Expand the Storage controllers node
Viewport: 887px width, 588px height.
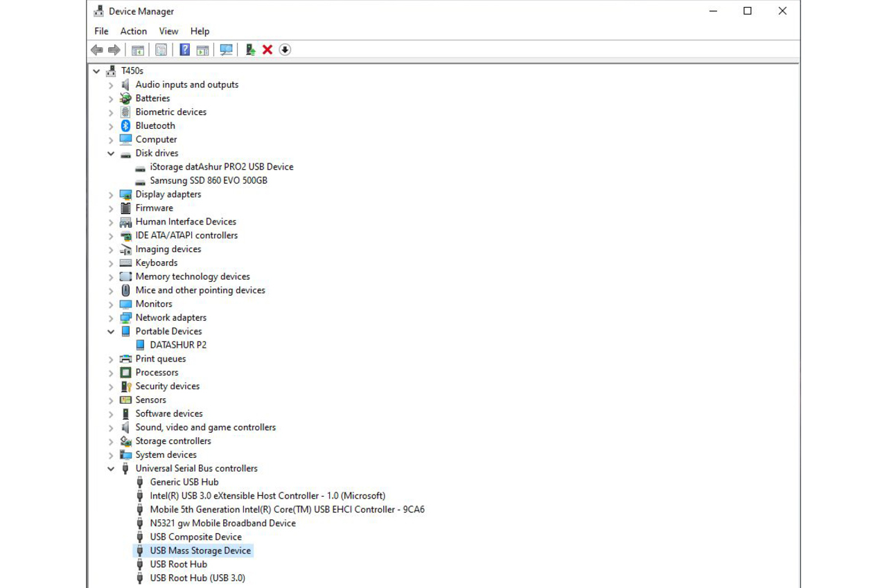click(x=111, y=441)
